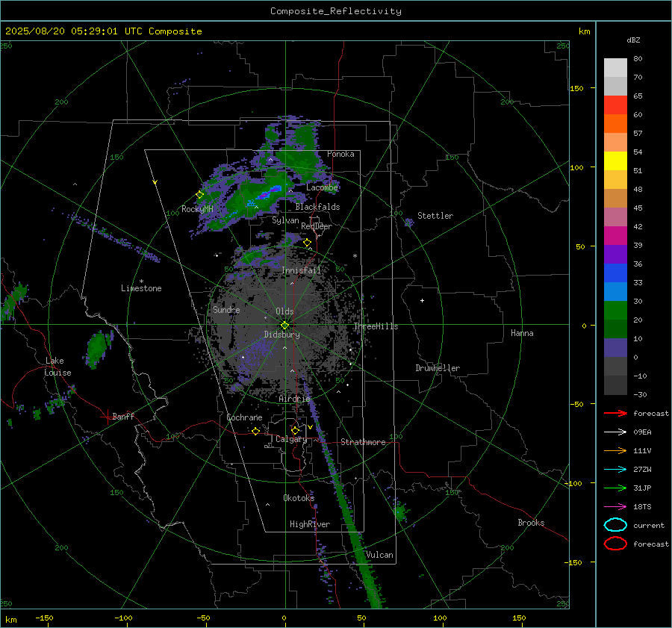
Task: Click the HighRiver label
Action: point(310,524)
